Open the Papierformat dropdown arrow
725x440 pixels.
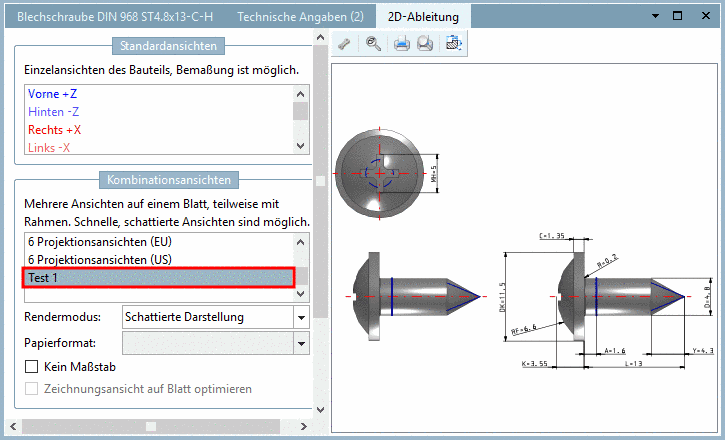[301, 343]
